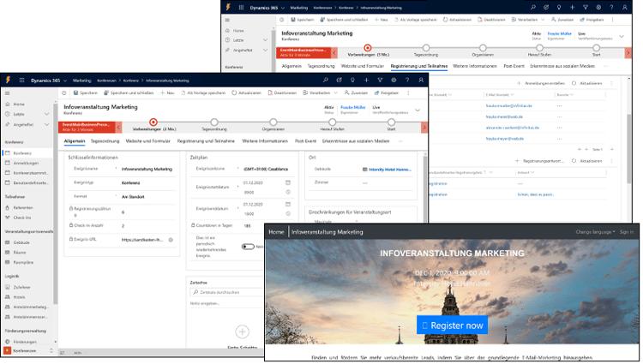
Task: Open Check-ins in front window sidebar
Action: [22, 218]
